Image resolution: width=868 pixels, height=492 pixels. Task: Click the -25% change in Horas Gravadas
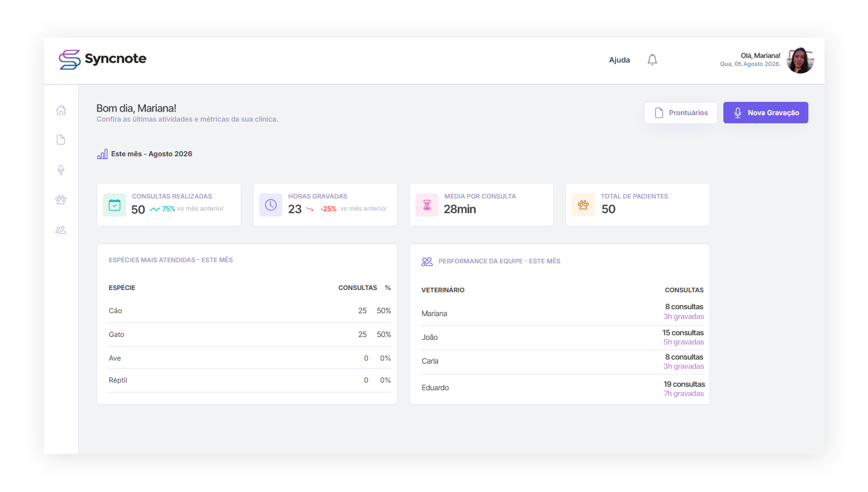click(329, 209)
